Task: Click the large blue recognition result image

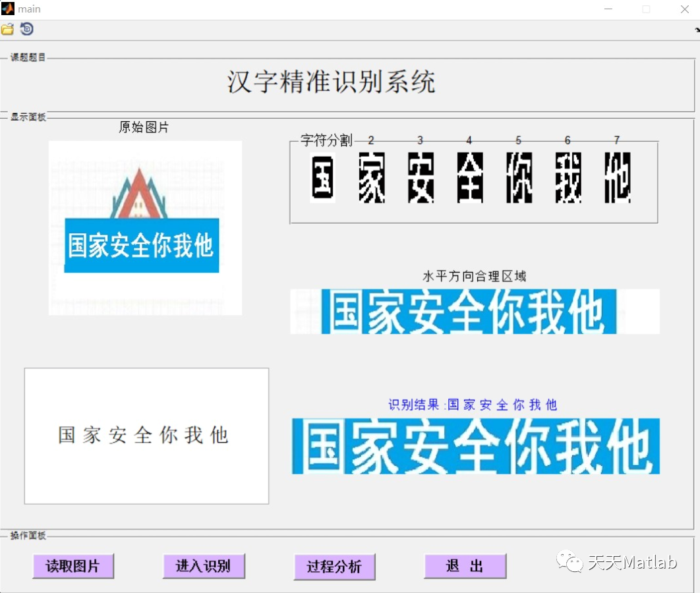Action: 475,446
